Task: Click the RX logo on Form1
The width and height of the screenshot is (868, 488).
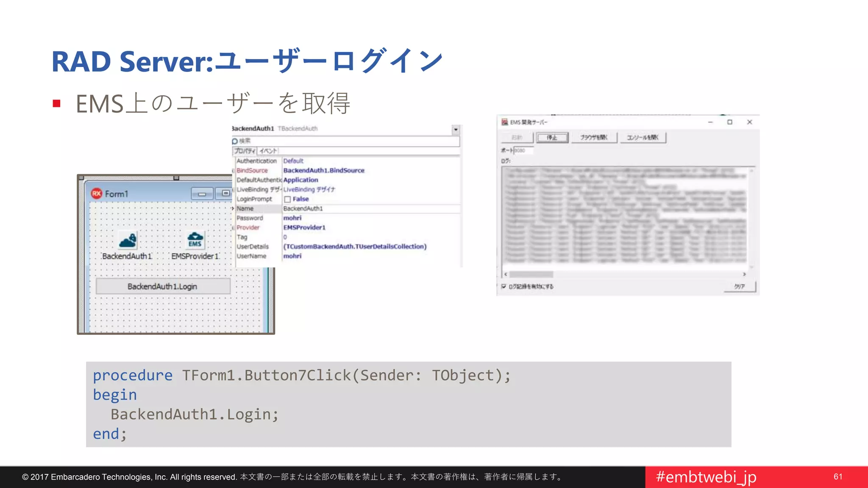Action: point(97,194)
